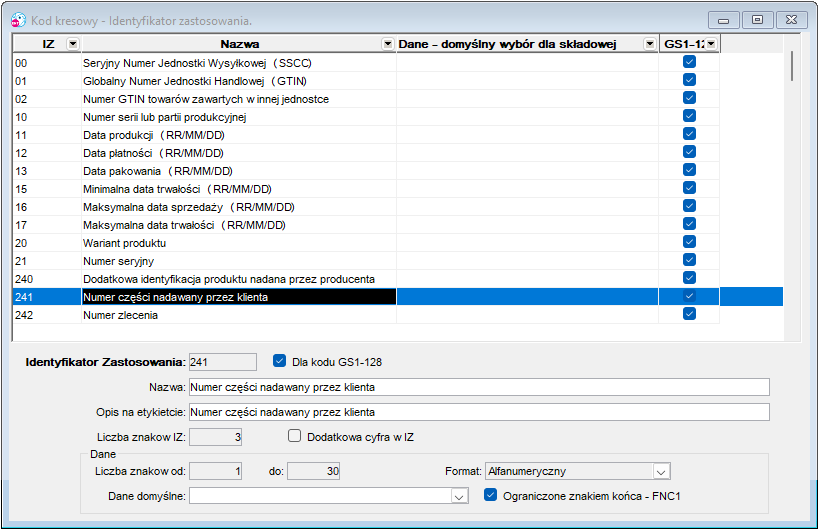Open the Nazwa column filter dropdown
Screen dimensions: 819x530
pos(388,44)
